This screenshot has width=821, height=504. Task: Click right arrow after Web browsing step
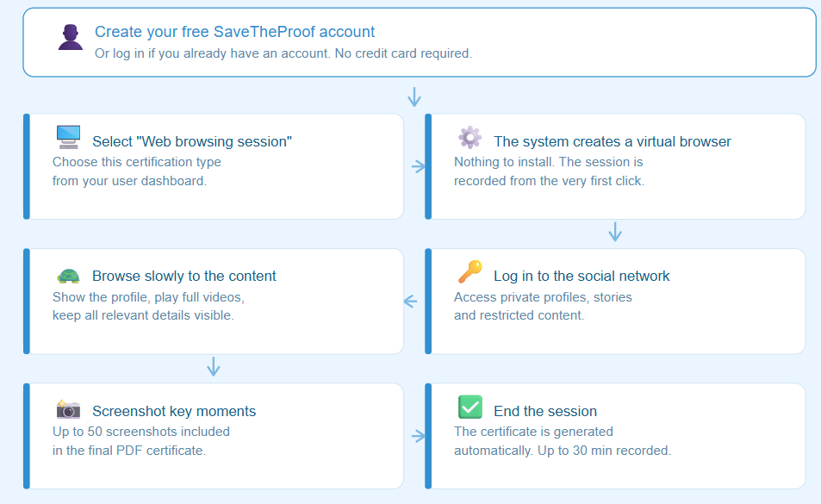coord(419,166)
